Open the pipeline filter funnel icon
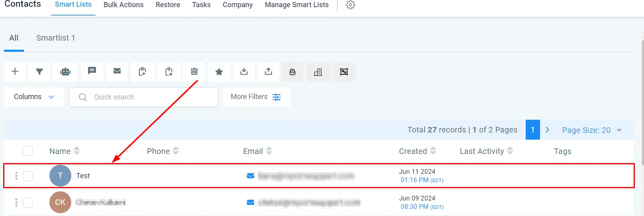This screenshot has height=216, width=644. coord(39,72)
